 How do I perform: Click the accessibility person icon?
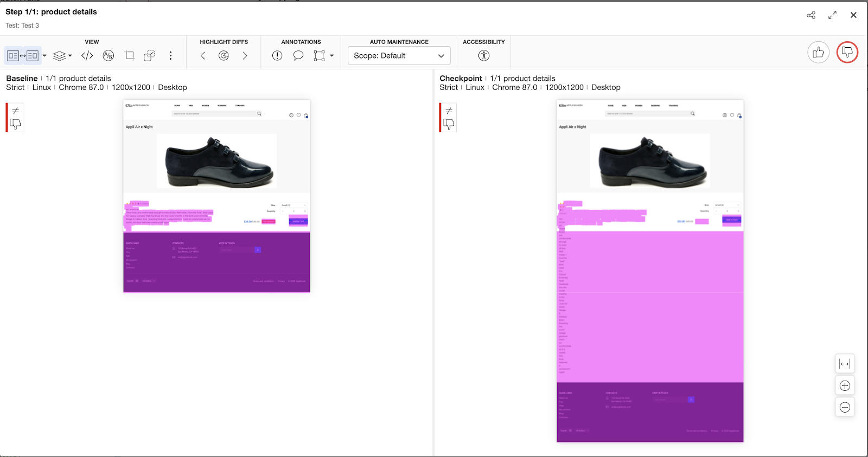(484, 55)
